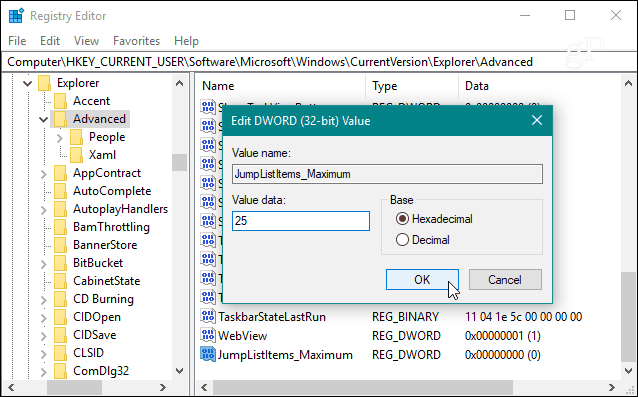The width and height of the screenshot is (638, 397).
Task: Click the Explorer folder icon in tree
Action: (x=44, y=83)
